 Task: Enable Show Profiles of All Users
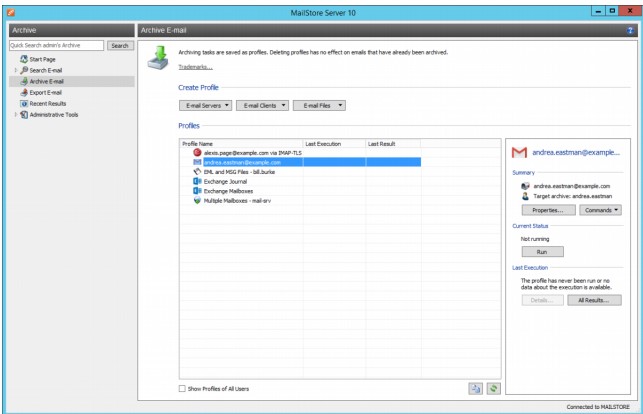(x=182, y=388)
